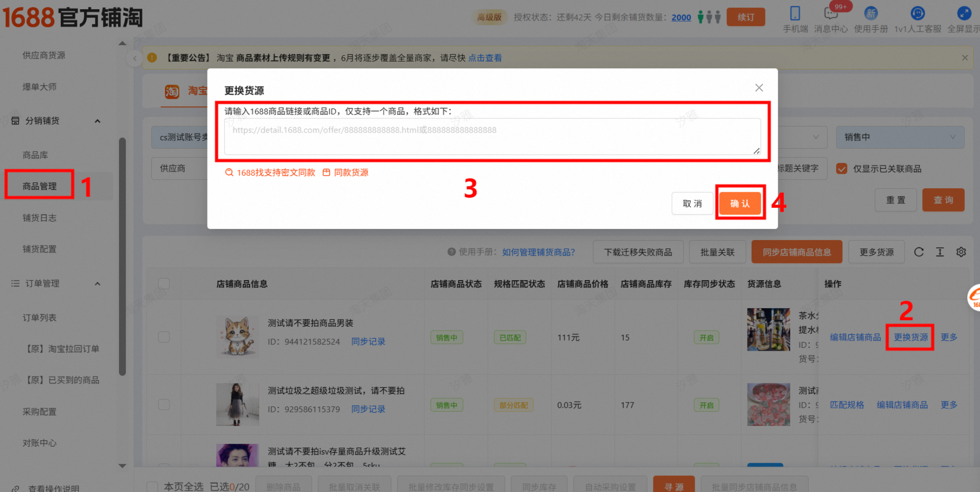Open 供应商货源 in sidebar

(44, 55)
